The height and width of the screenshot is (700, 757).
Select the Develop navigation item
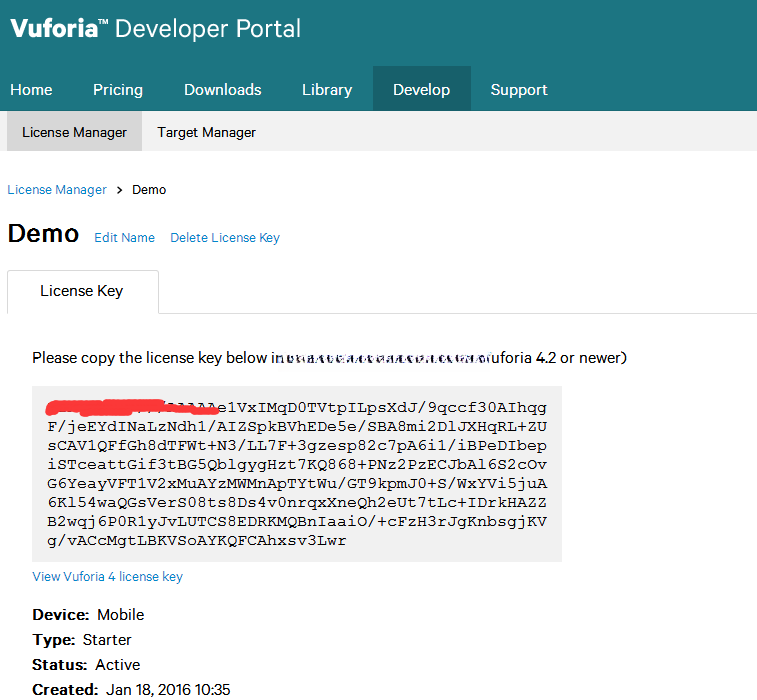coord(421,90)
